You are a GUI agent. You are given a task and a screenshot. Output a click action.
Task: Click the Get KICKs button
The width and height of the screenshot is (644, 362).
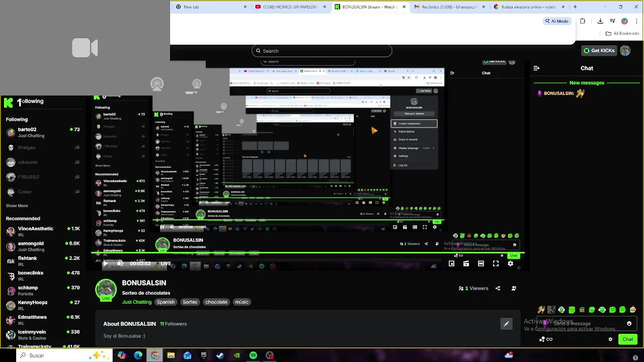click(599, 51)
